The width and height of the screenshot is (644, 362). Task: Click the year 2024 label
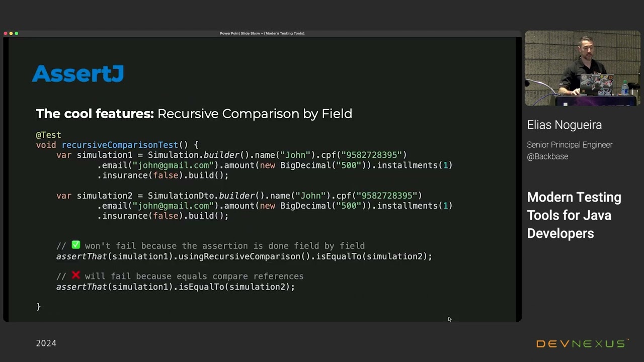click(46, 343)
